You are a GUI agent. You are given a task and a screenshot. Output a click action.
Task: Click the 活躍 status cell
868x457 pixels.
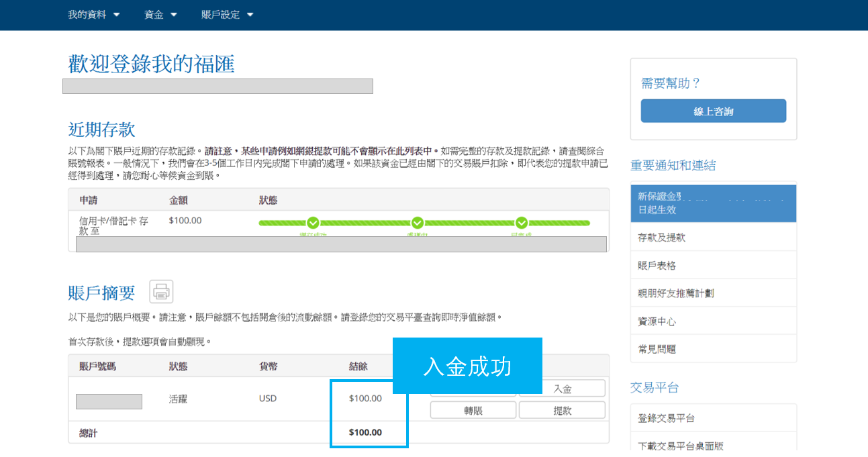point(178,399)
